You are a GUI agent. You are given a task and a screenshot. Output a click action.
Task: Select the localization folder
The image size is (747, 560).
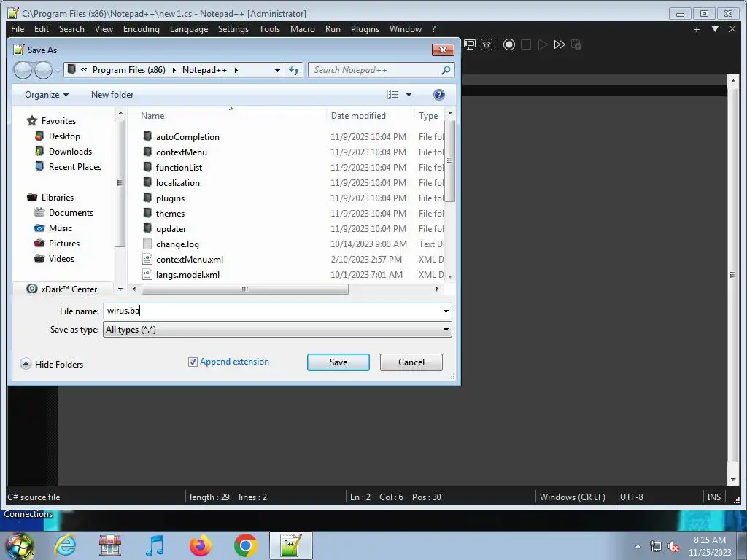point(178,182)
